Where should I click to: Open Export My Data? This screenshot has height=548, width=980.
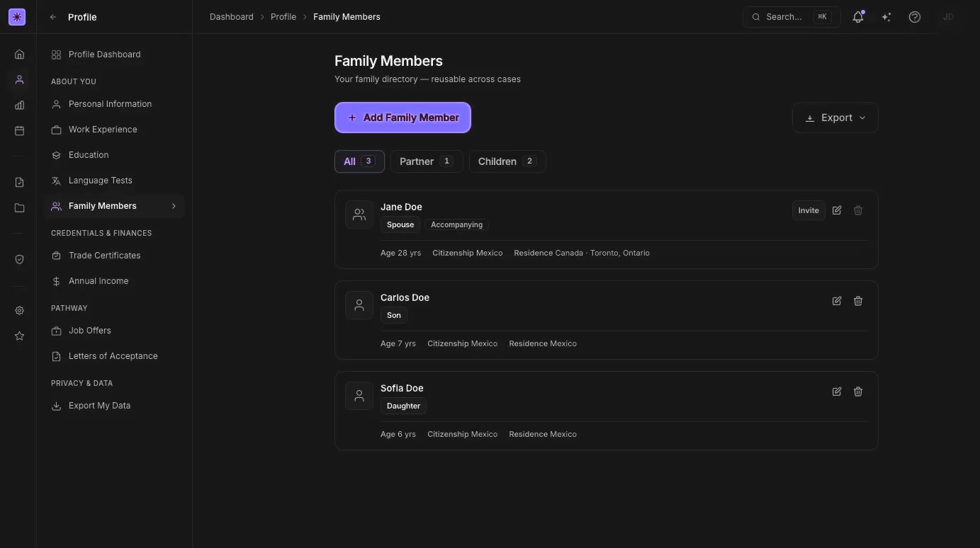point(114,406)
